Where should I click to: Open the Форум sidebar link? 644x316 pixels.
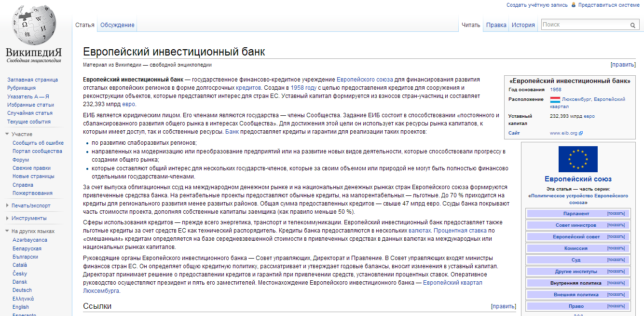[x=21, y=160]
